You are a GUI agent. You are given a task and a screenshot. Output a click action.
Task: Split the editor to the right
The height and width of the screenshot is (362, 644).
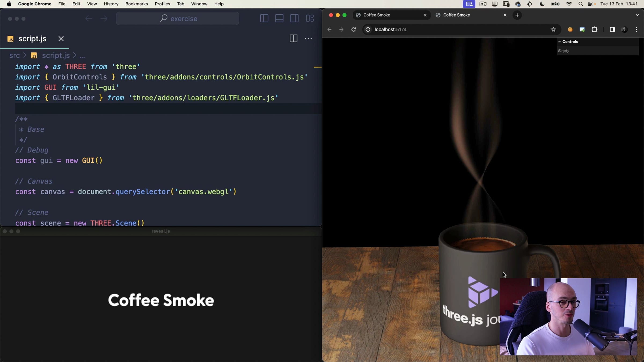pos(293,39)
